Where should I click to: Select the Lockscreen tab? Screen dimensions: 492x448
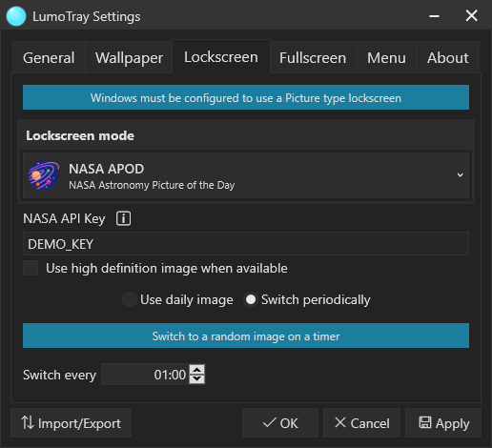point(221,57)
